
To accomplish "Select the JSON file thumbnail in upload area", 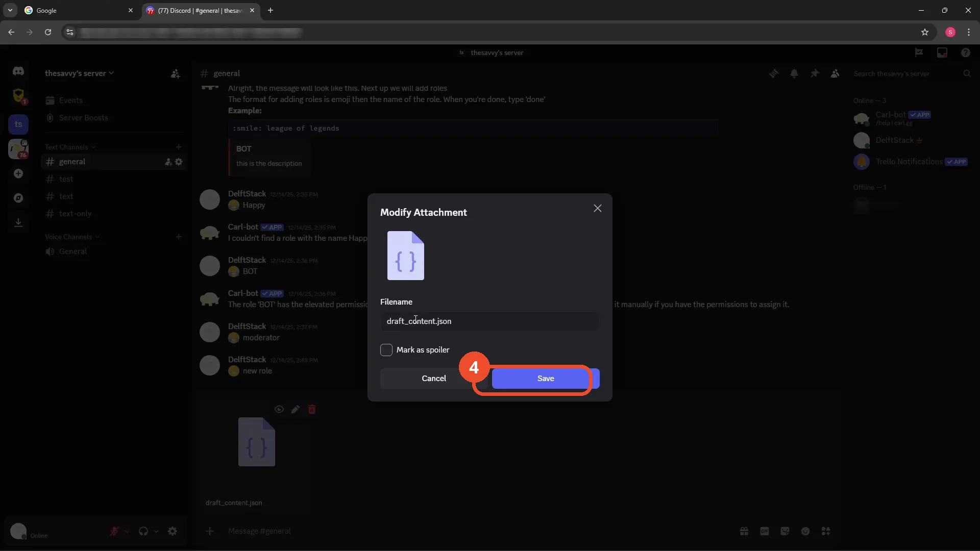I will point(257,442).
